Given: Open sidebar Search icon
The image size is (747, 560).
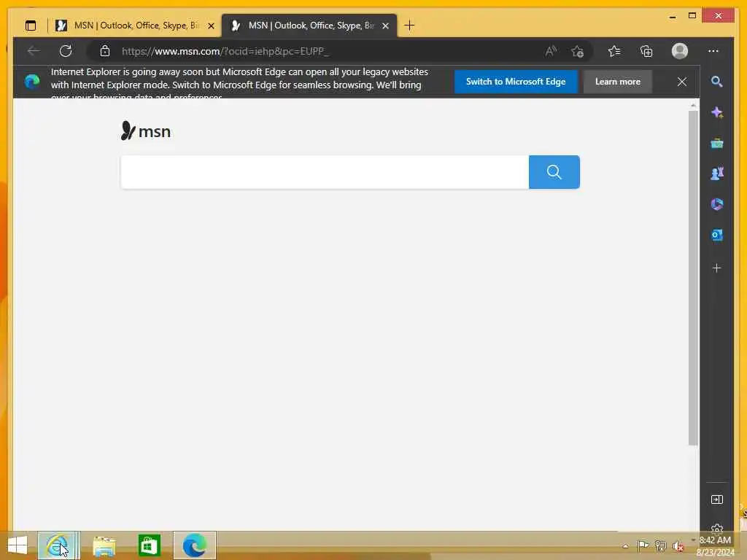Looking at the screenshot, I should click(716, 82).
